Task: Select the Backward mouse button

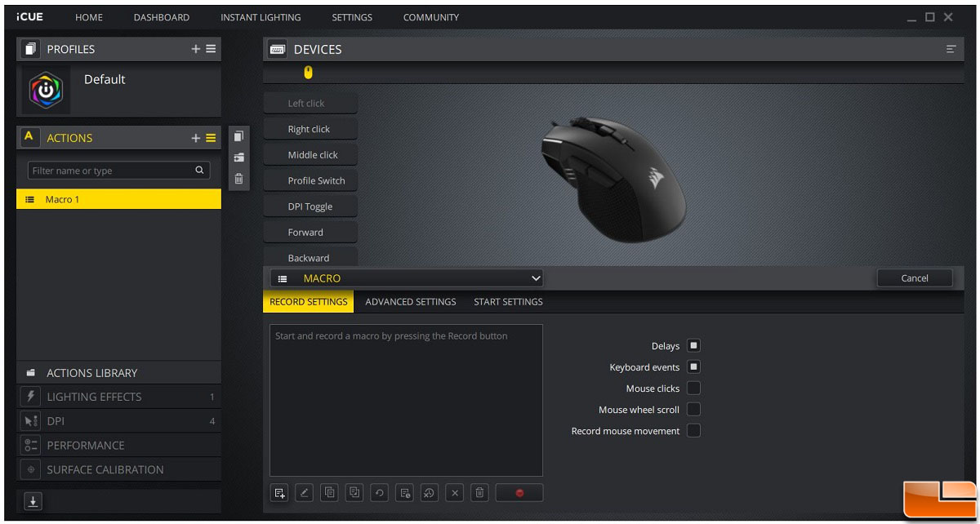Action: [x=310, y=257]
